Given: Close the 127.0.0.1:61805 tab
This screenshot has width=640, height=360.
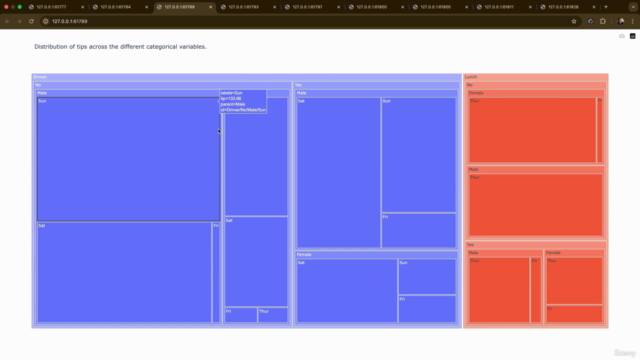Looking at the screenshot, I should coord(467,7).
